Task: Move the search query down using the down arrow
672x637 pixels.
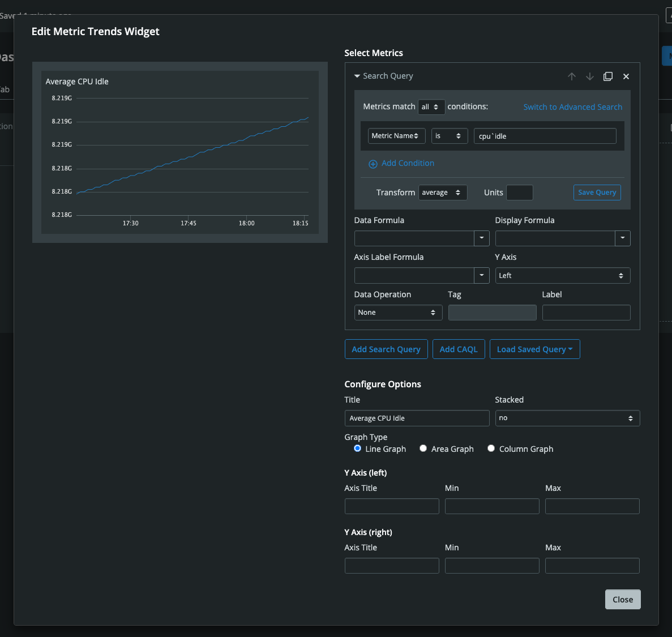Action: pyautogui.click(x=590, y=76)
